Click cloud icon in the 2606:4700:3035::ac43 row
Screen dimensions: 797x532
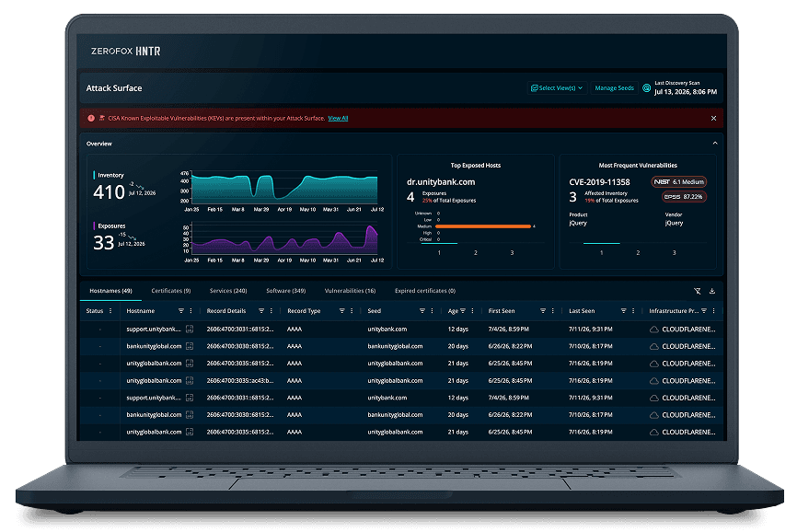point(654,380)
